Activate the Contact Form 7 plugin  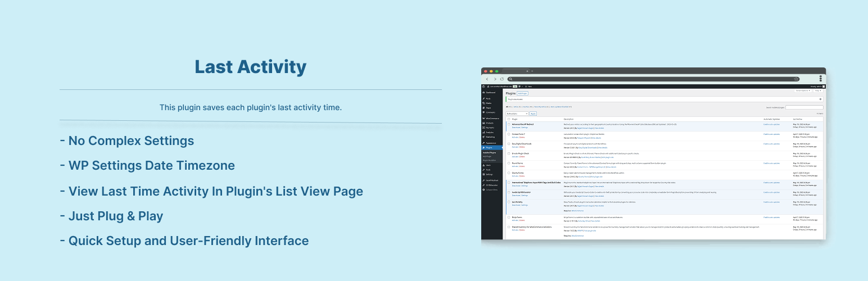coord(516,137)
